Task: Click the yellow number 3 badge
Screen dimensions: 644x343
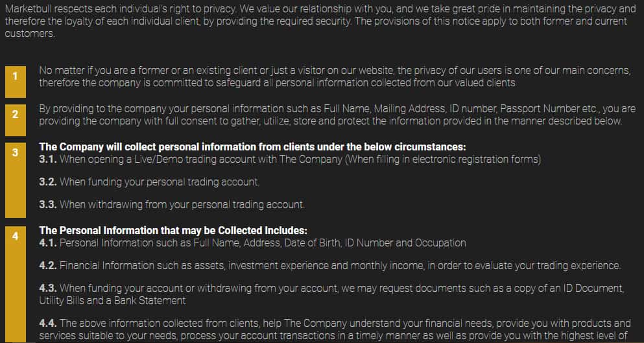Action: tap(16, 152)
